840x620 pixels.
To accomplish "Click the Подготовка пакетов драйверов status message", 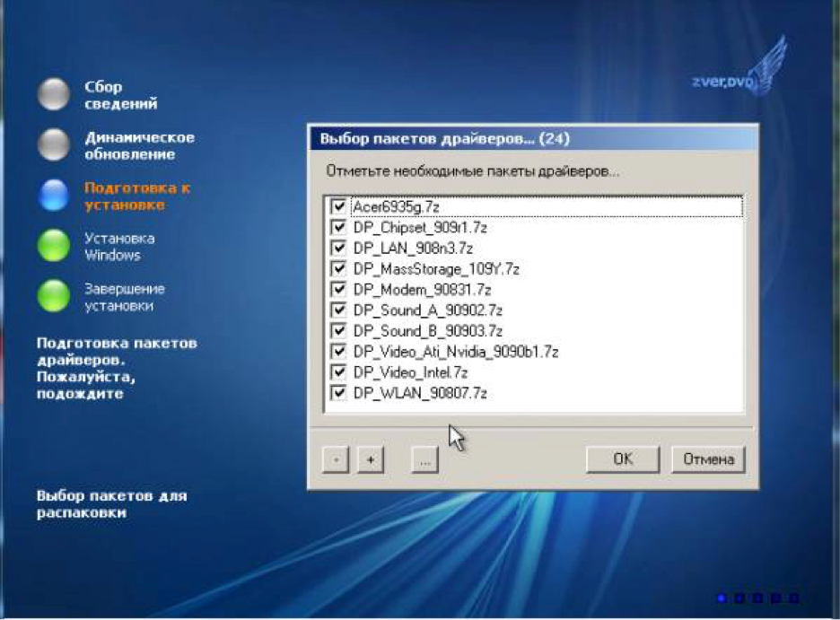I will (x=117, y=368).
